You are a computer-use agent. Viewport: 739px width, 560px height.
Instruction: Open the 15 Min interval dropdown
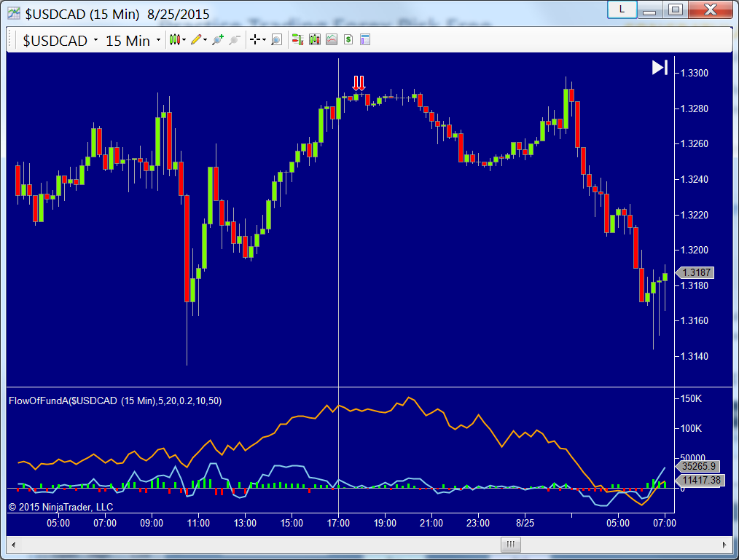tap(130, 40)
